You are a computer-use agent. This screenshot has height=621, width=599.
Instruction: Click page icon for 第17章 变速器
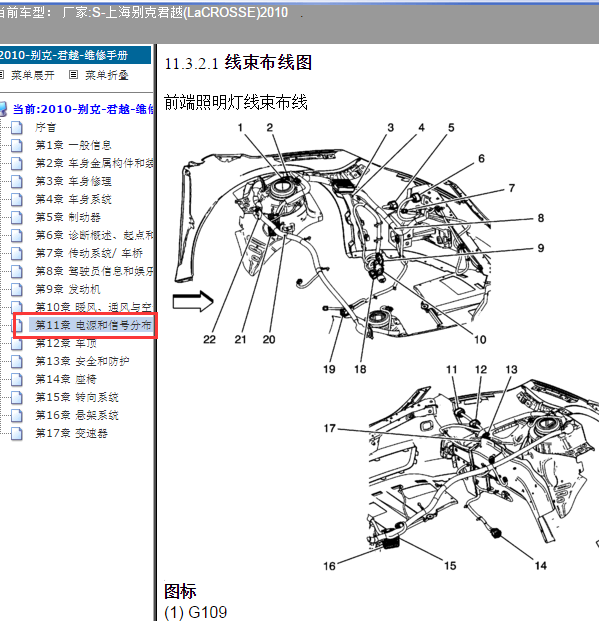[17, 433]
